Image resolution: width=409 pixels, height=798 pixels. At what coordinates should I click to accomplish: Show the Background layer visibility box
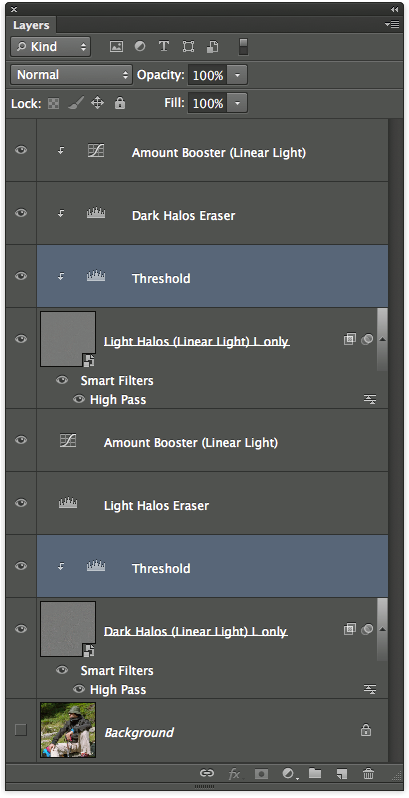click(20, 730)
